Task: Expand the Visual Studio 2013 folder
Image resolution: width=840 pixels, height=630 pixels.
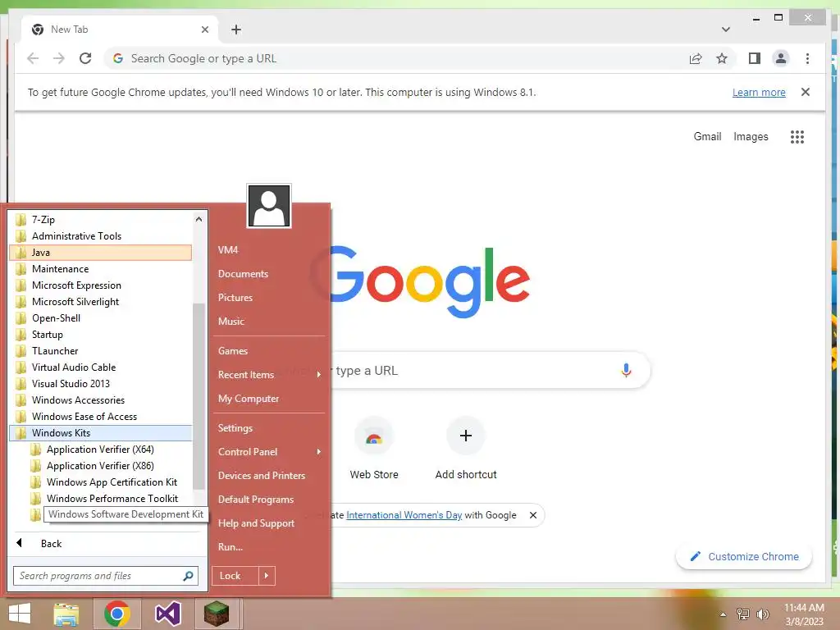Action: pos(101,384)
